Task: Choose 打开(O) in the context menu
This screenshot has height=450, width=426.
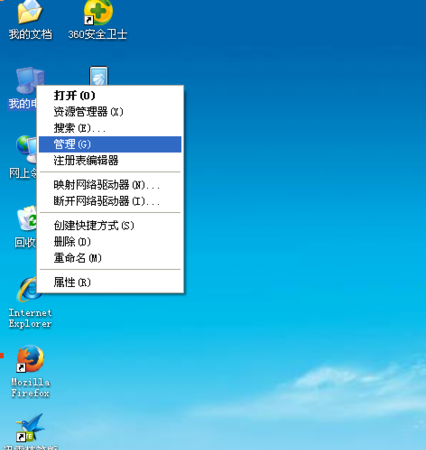Action: click(110, 96)
